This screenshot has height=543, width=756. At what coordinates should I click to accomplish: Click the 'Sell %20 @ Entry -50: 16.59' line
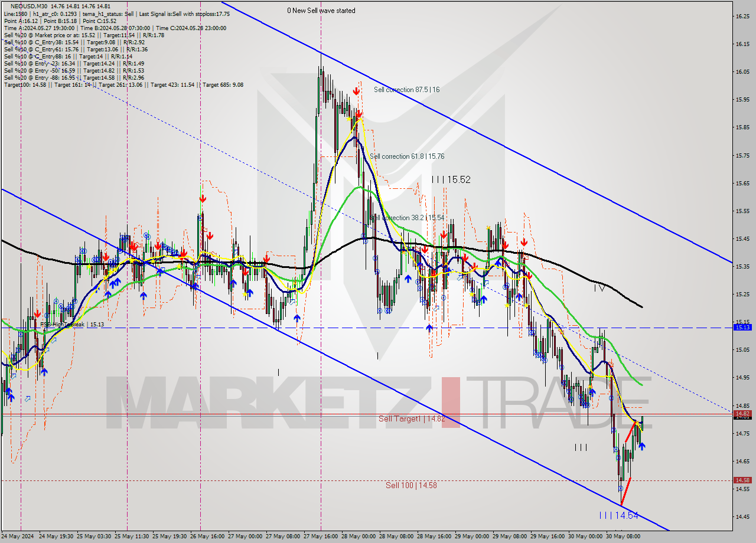pos(74,71)
